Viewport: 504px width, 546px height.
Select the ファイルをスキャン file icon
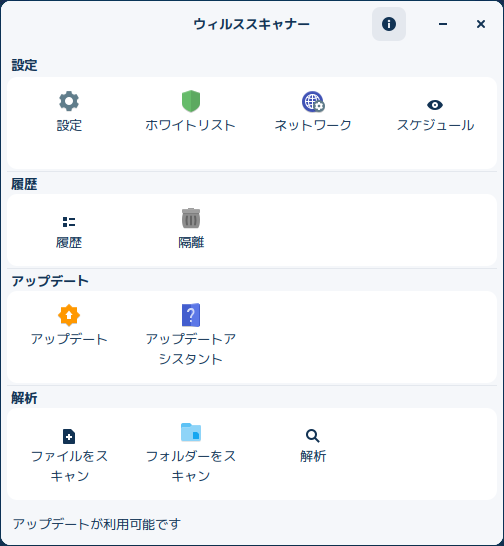(69, 436)
